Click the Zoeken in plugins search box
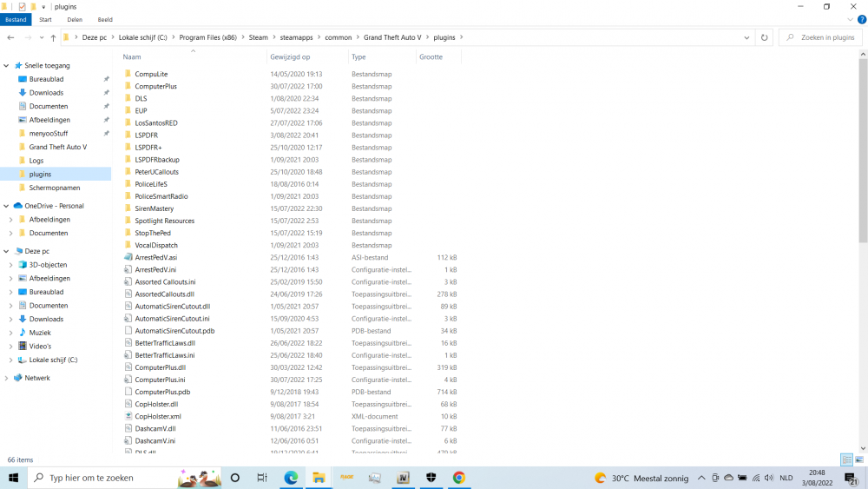 (822, 37)
